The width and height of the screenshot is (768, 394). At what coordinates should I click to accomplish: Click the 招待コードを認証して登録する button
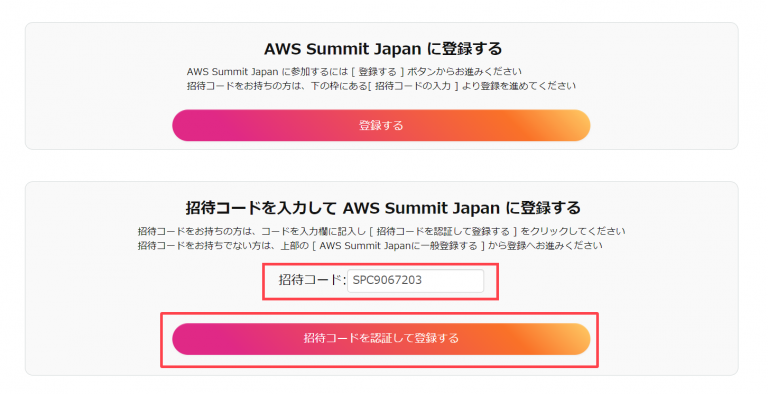pos(381,339)
